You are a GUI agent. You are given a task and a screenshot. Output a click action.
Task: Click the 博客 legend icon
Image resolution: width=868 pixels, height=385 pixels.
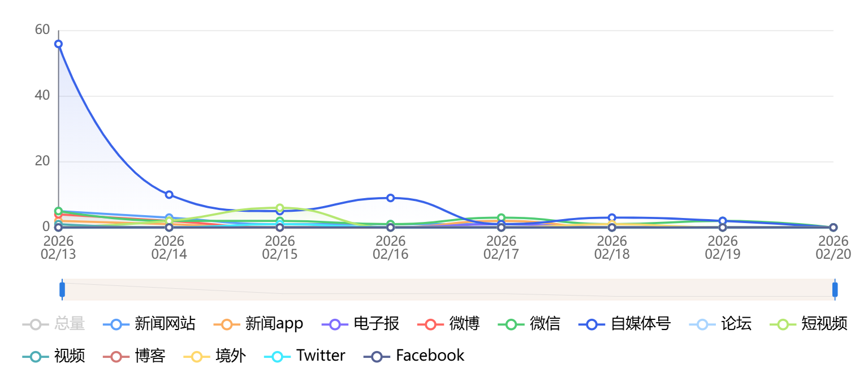point(116,356)
